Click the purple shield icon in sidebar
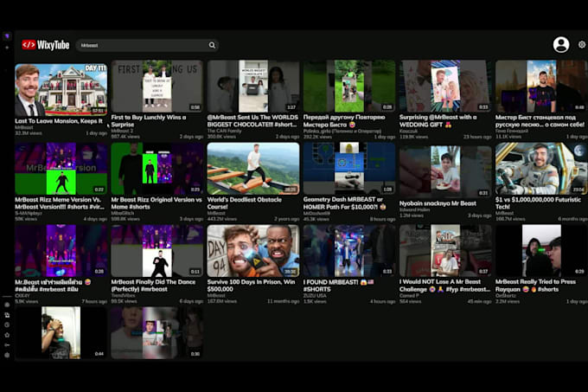 pos(7,36)
